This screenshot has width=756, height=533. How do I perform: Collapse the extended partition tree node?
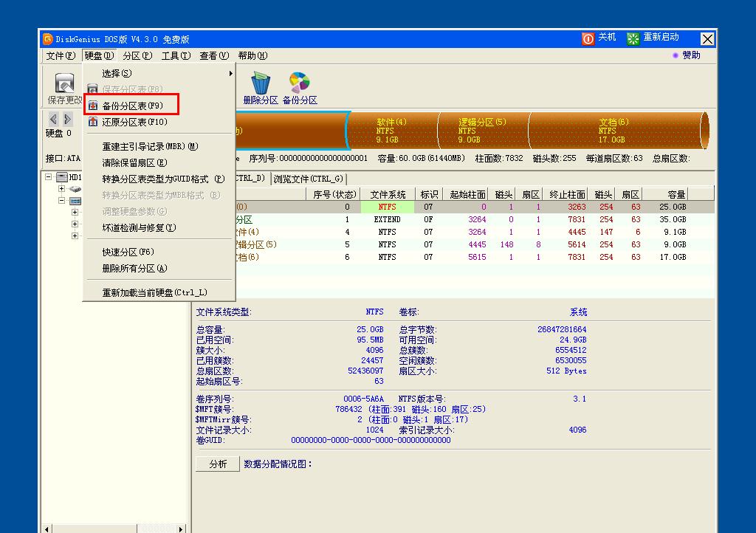click(x=62, y=201)
